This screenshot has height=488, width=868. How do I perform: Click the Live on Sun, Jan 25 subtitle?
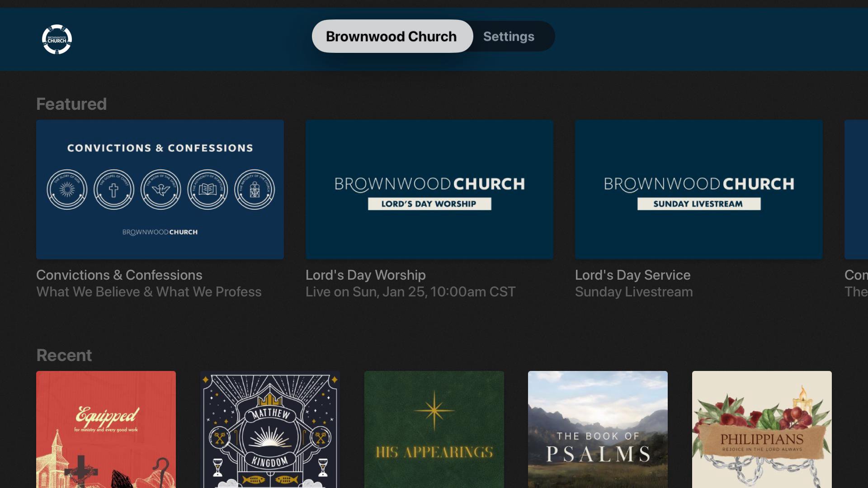410,292
